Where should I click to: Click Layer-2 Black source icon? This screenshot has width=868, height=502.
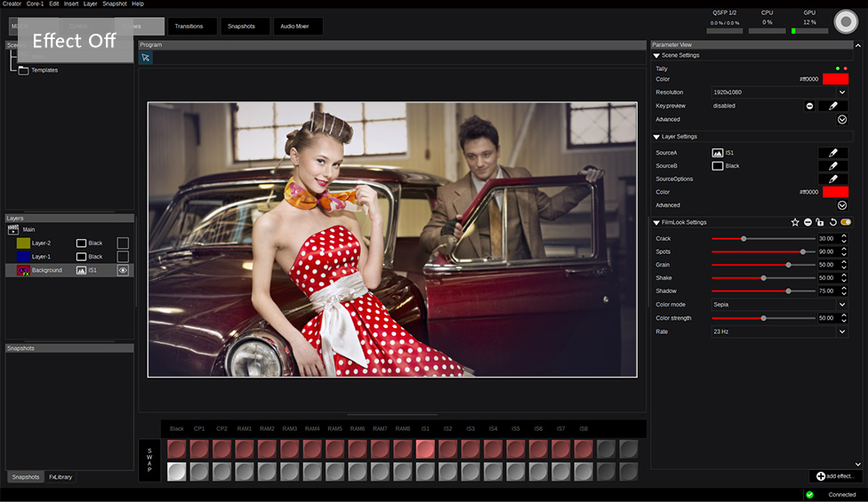tap(82, 243)
